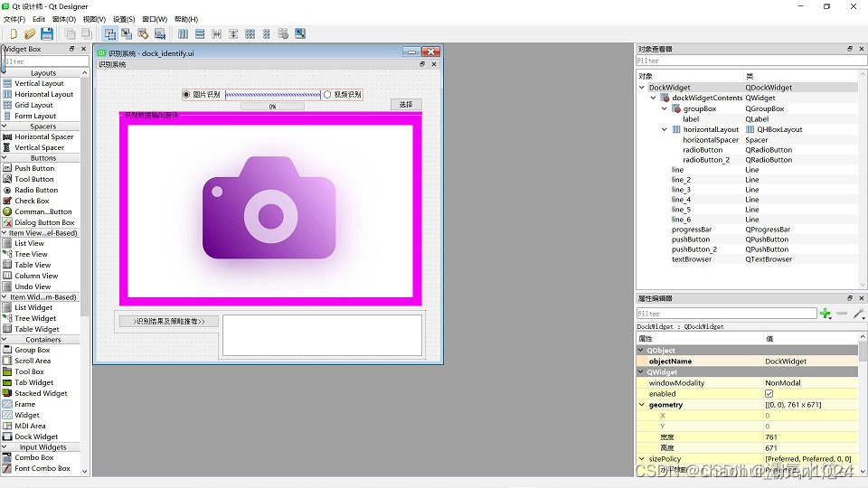This screenshot has width=868, height=488.
Task: Click the New form toolbar icon
Action: point(14,33)
